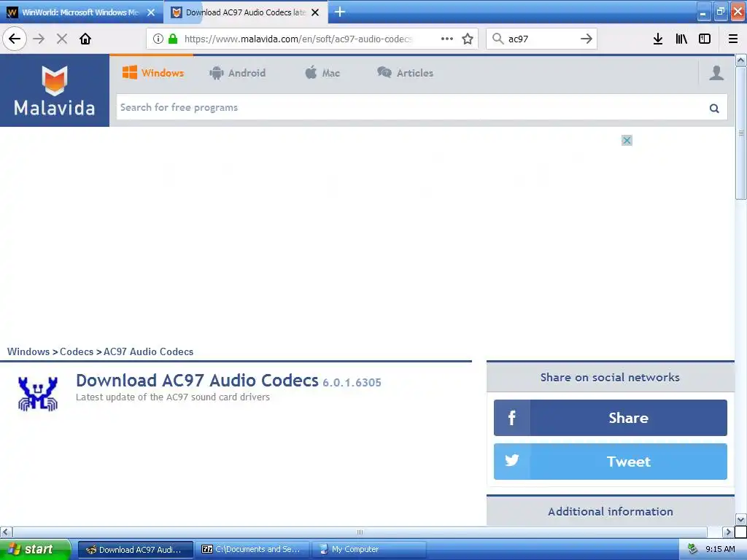Click the Malavida logo
Screen dimensions: 747x560
pos(55,90)
